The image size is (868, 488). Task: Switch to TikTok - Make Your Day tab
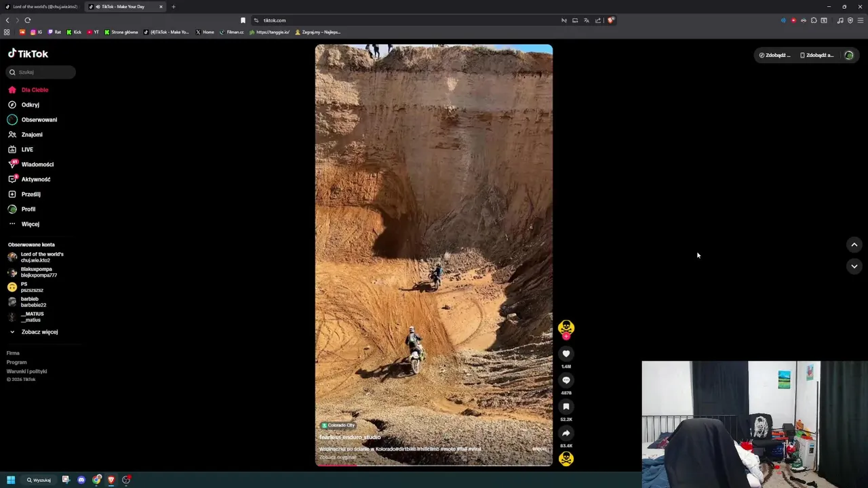[125, 7]
